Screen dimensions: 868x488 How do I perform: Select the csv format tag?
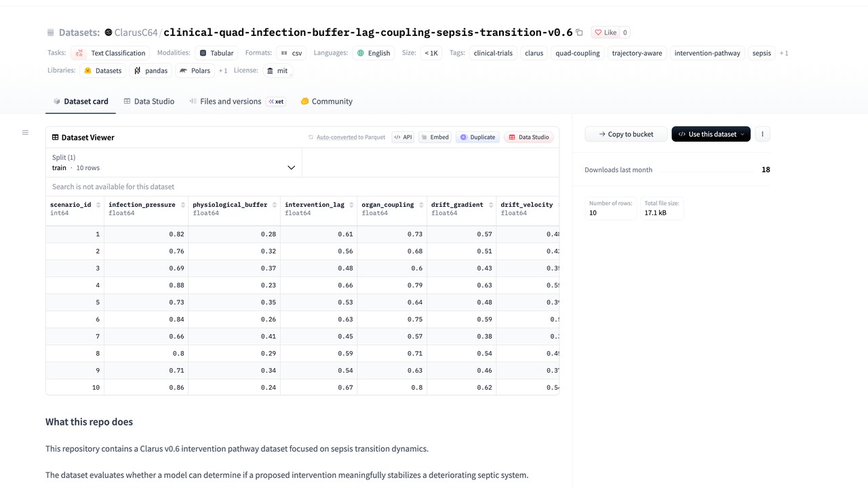(x=292, y=53)
